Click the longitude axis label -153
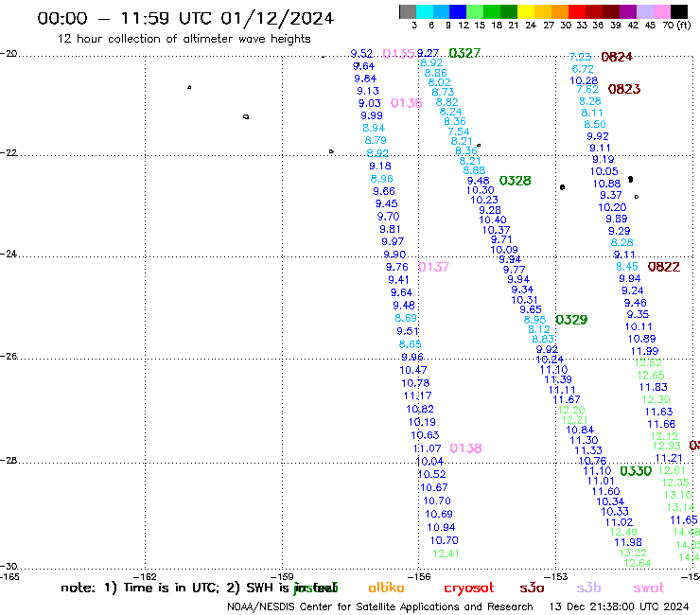This screenshot has height=615, width=700. [x=556, y=576]
